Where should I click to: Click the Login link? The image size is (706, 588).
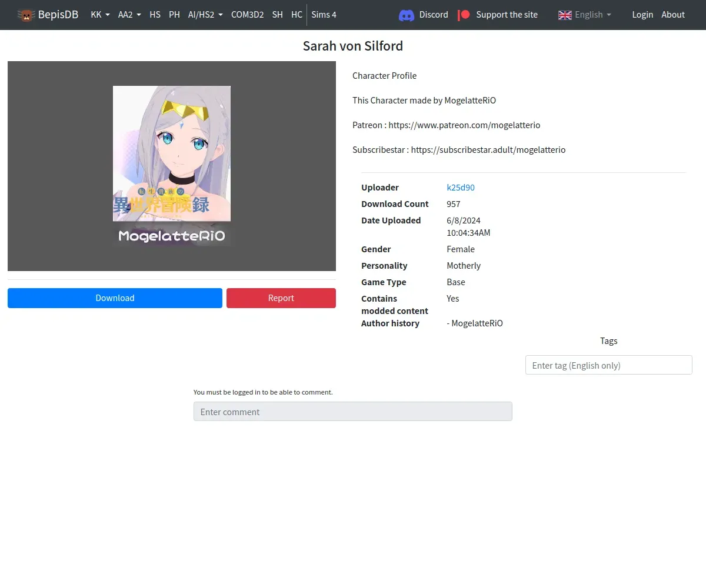pyautogui.click(x=642, y=15)
